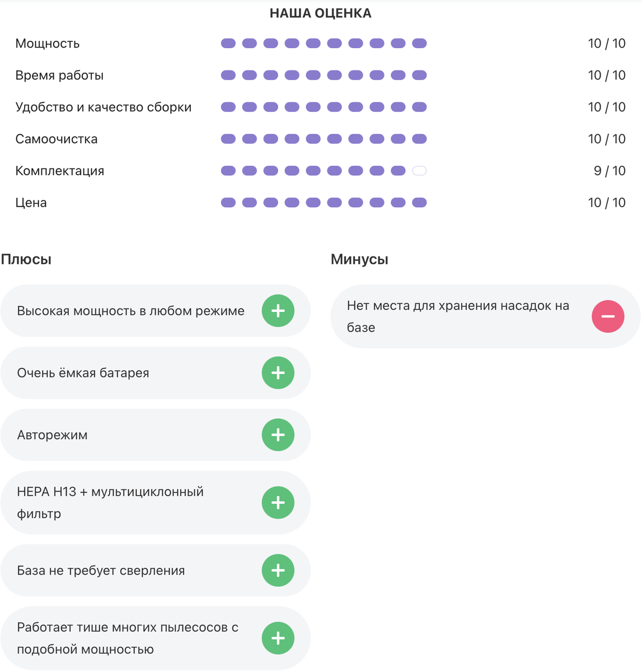Click the green plus icon next to 'Очень ёмкая батарея'

tap(278, 373)
